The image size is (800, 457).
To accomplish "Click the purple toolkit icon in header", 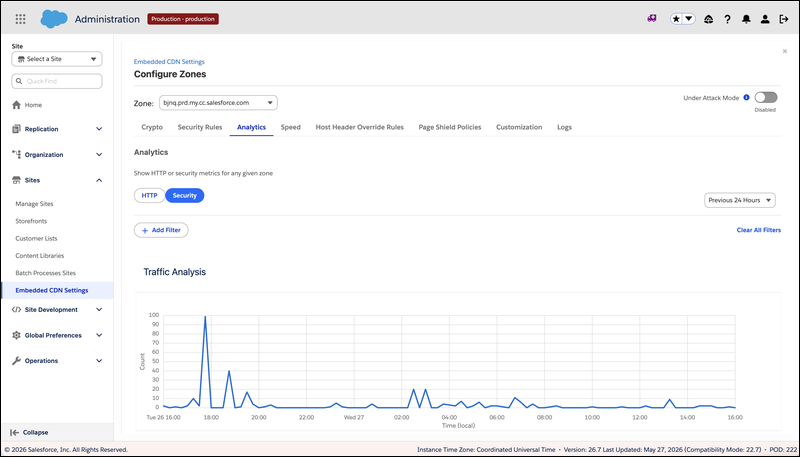I will 652,19.
